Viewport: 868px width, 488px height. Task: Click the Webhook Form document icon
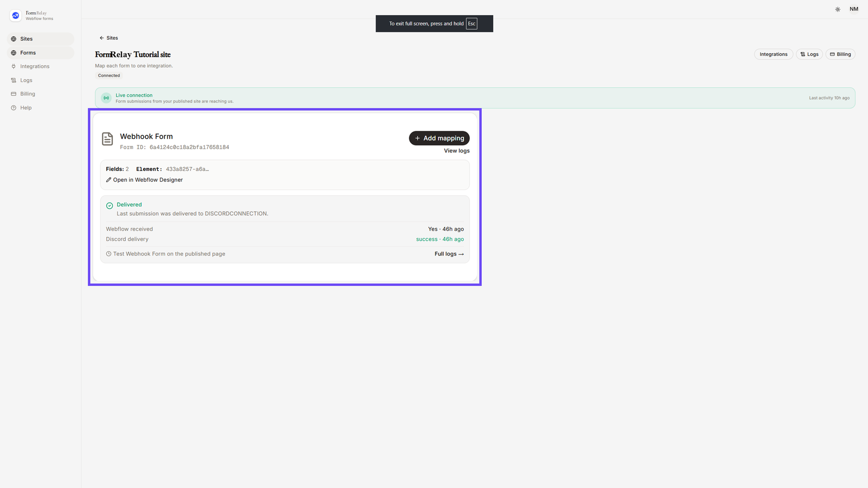click(107, 139)
